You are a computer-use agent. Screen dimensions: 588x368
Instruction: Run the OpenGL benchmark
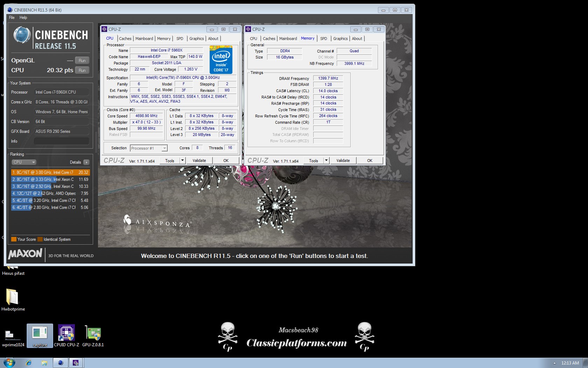[x=82, y=60]
